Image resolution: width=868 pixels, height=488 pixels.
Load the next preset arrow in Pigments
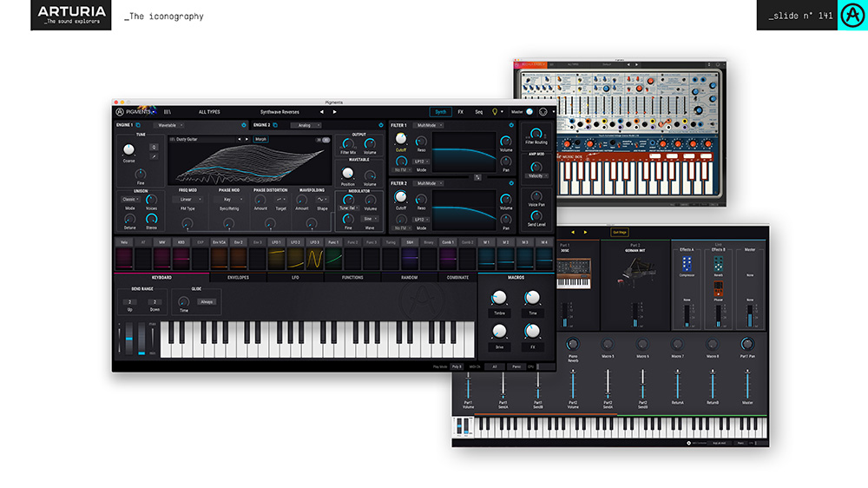coord(334,112)
